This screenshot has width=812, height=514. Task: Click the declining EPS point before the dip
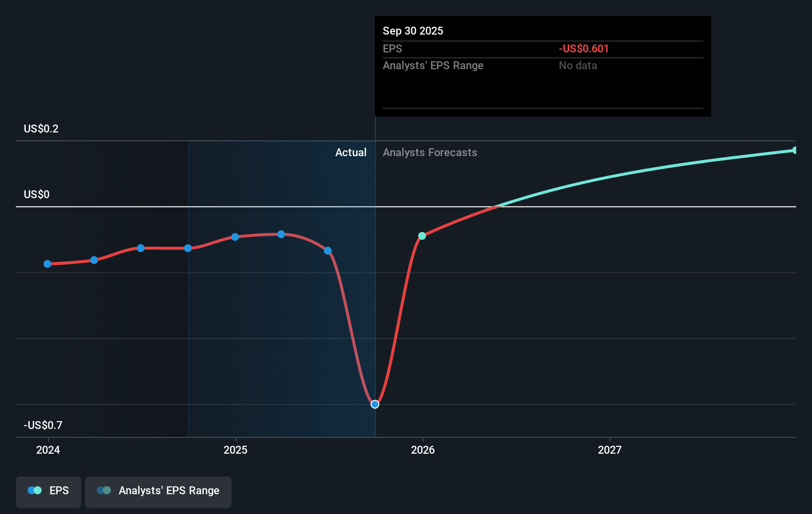tap(328, 251)
